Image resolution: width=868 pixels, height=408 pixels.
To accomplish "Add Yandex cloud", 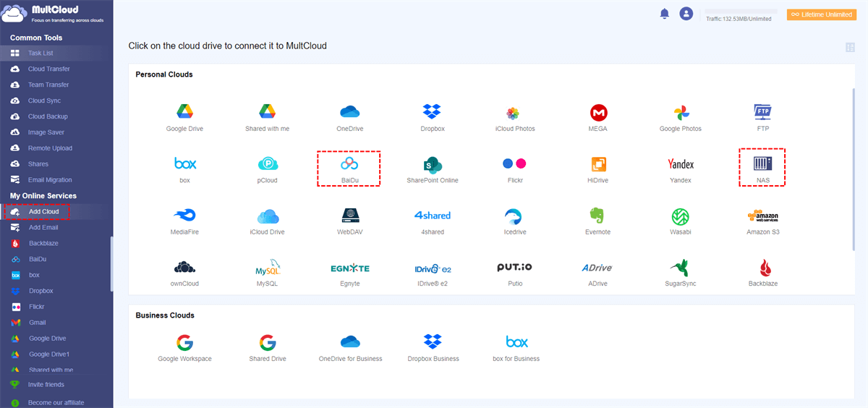I will (681, 164).
